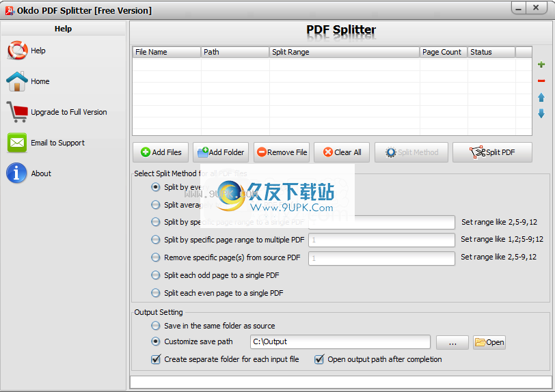The image size is (555, 392).
Task: Toggle Open output path after completion
Action: [319, 359]
